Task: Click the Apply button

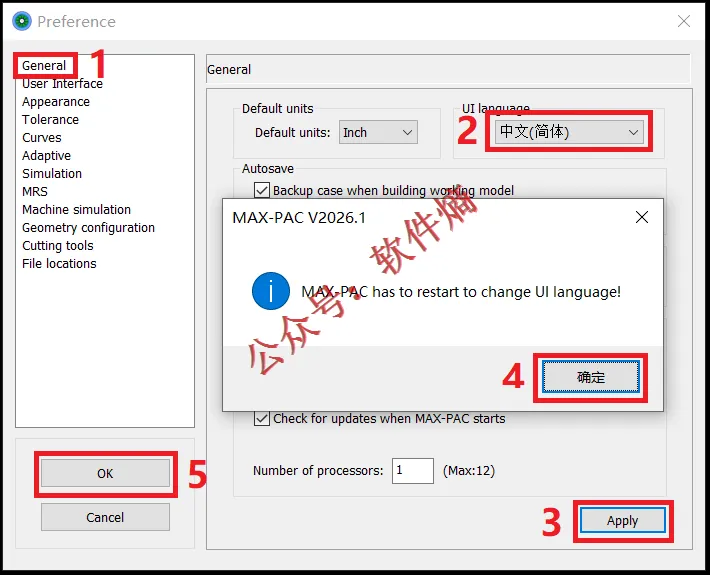Action: pyautogui.click(x=623, y=521)
